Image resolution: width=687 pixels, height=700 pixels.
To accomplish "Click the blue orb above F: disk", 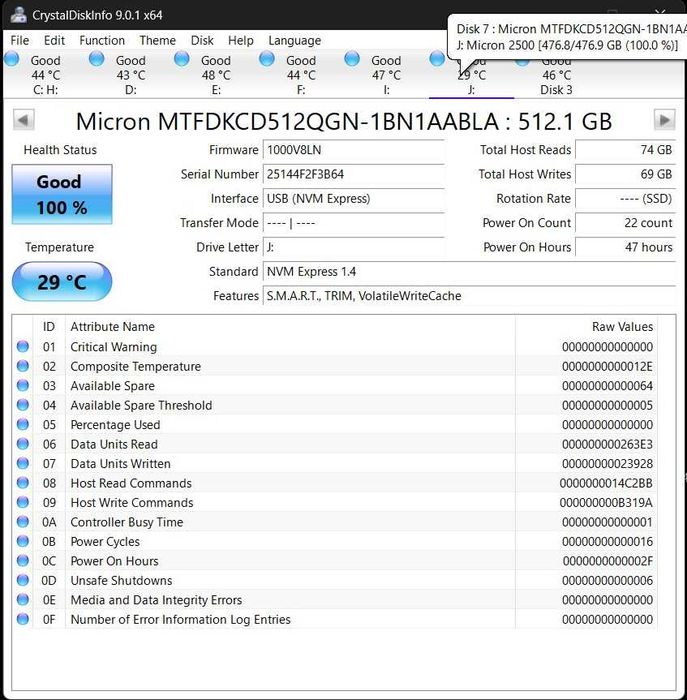I will click(267, 58).
